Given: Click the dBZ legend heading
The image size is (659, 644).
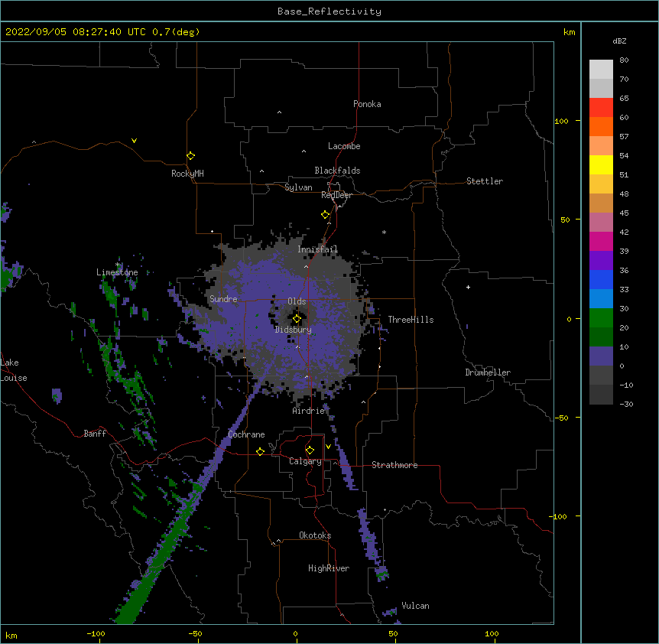Looking at the screenshot, I should coord(619,41).
